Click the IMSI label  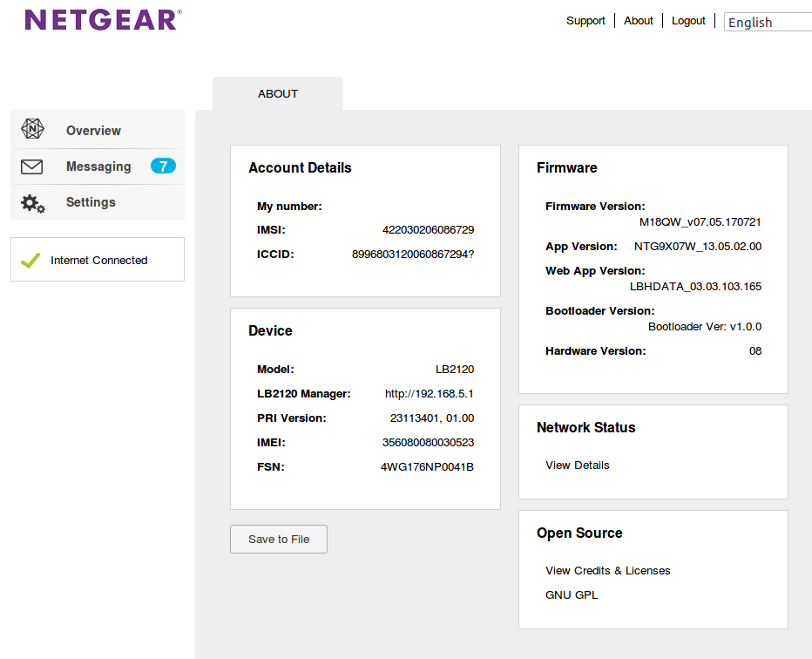(x=271, y=229)
